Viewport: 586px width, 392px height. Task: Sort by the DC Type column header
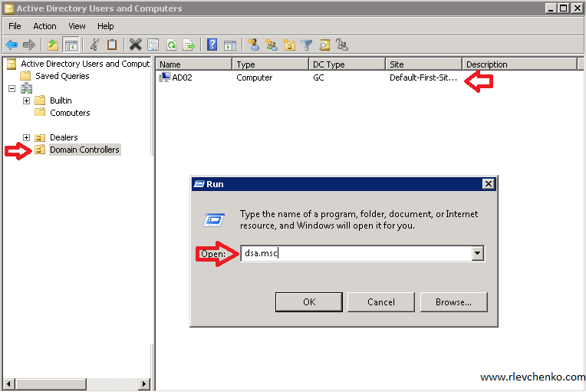point(347,64)
